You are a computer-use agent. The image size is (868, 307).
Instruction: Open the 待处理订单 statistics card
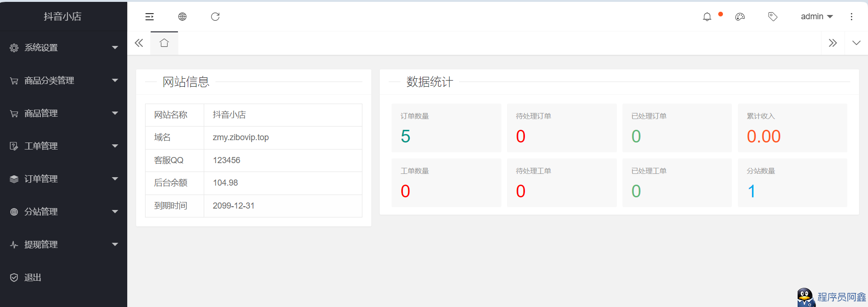click(x=561, y=128)
